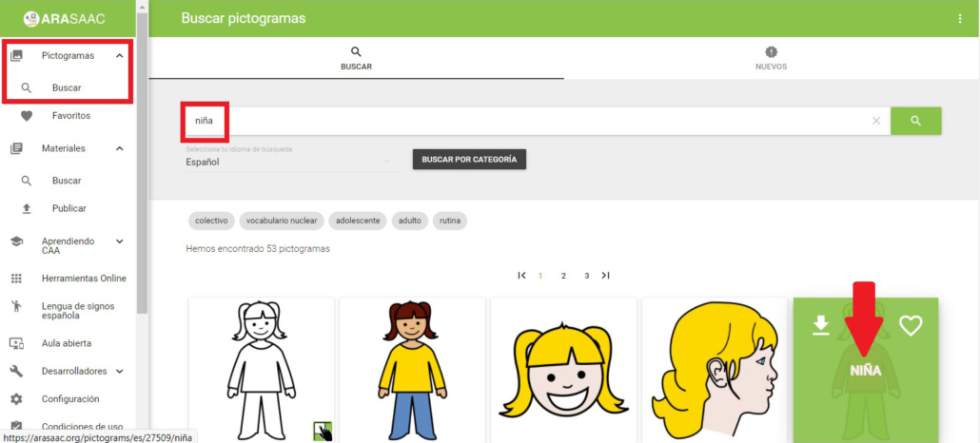
Task: Click the magnifier icon under Materiales
Action: coord(27,181)
